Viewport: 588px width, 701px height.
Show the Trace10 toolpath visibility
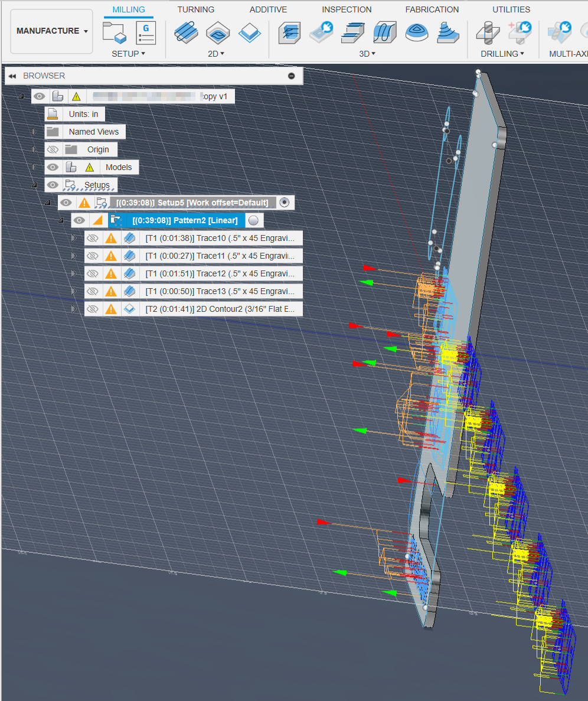pyautogui.click(x=93, y=238)
